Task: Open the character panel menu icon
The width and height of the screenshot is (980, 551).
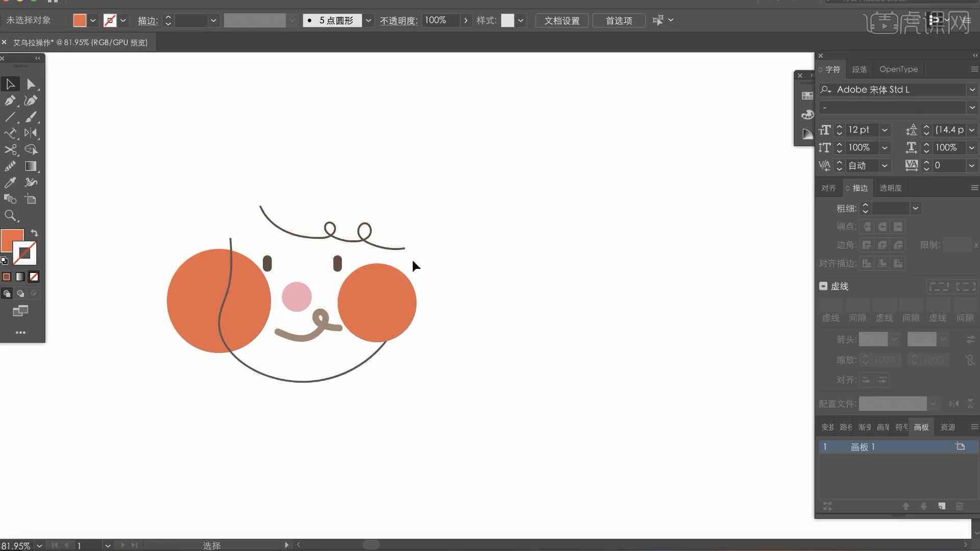Action: [x=974, y=69]
